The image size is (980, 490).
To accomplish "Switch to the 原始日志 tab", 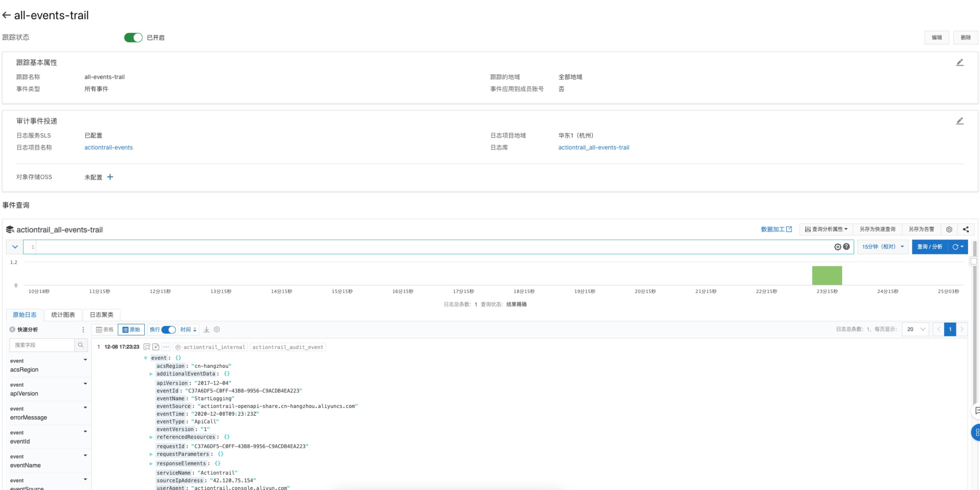I will point(25,315).
